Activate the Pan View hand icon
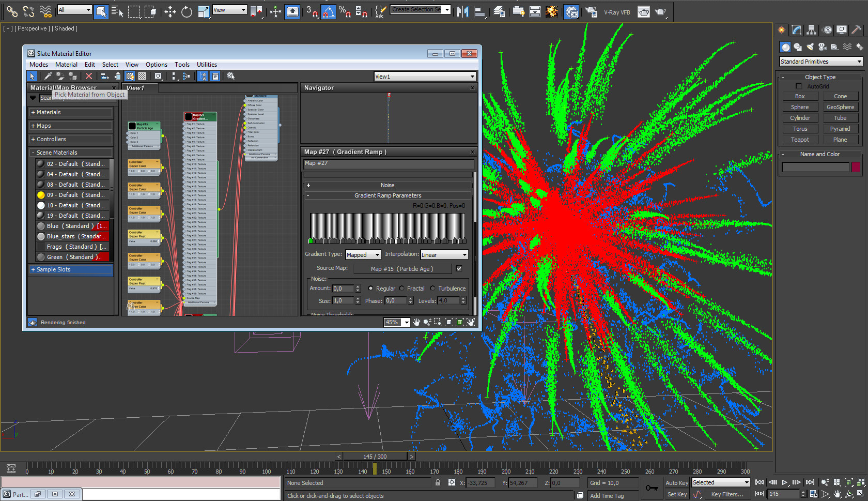This screenshot has height=501, width=868. tap(837, 495)
